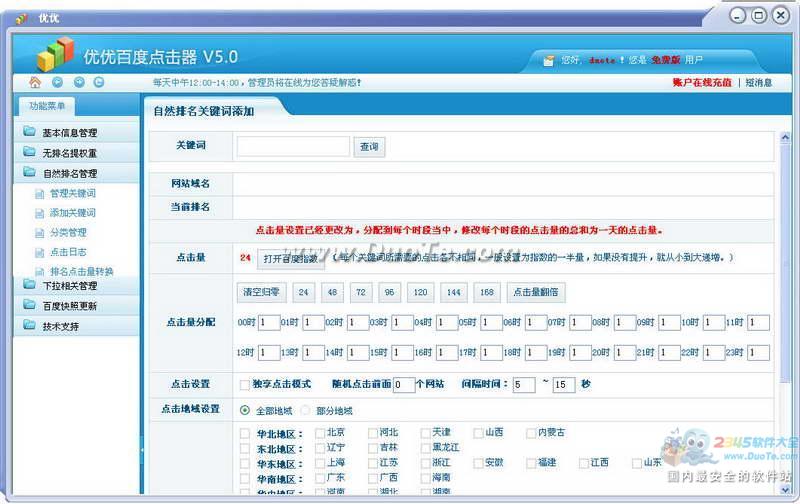
Task: Click the round blue icon right of home
Action: pos(57,82)
